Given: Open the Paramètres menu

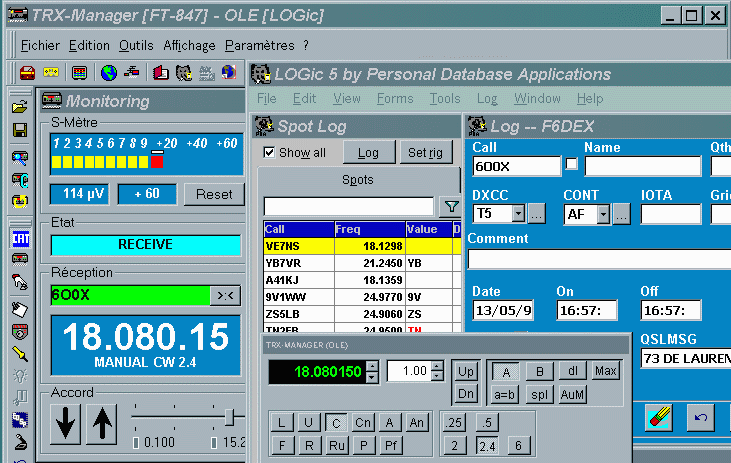Looking at the screenshot, I should pos(260,45).
